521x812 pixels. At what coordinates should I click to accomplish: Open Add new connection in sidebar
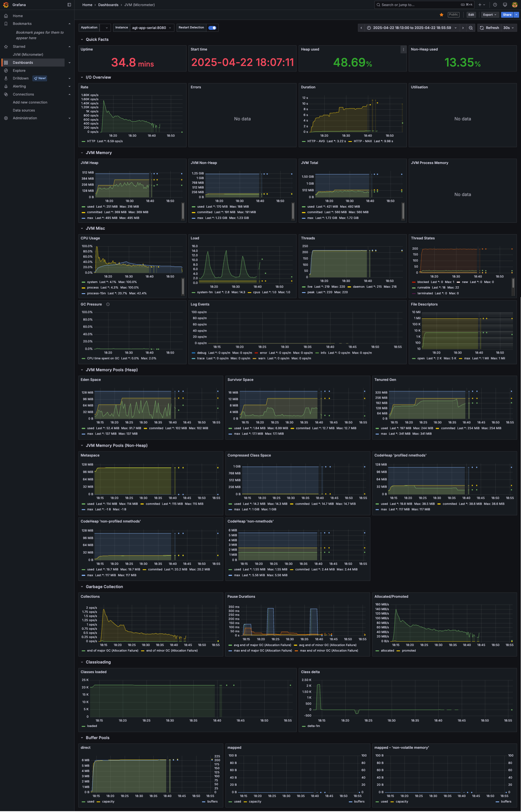30,102
